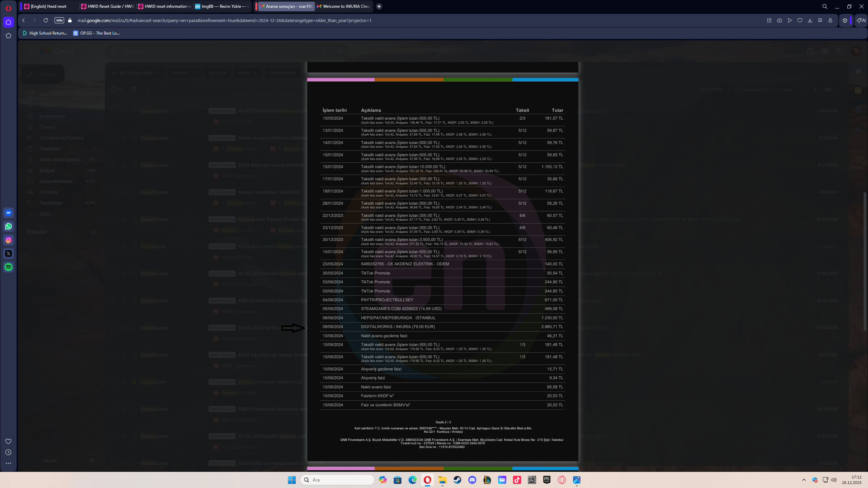Screen dimensions: 868x488
Task: Open the High School Return bookmark
Action: 45,33
